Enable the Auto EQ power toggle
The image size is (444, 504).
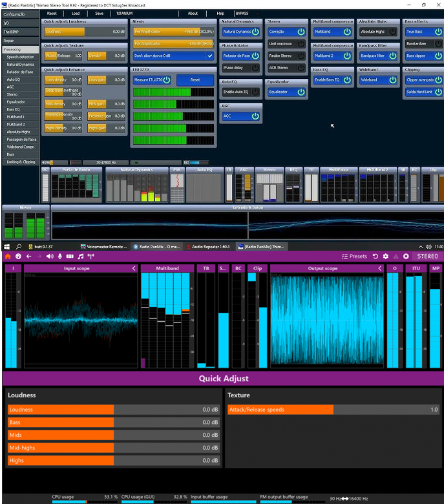click(255, 92)
